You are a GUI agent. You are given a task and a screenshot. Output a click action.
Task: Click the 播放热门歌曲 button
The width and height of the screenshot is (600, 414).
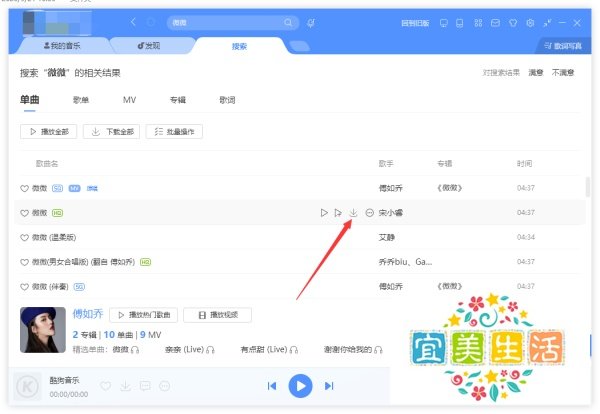pyautogui.click(x=143, y=315)
